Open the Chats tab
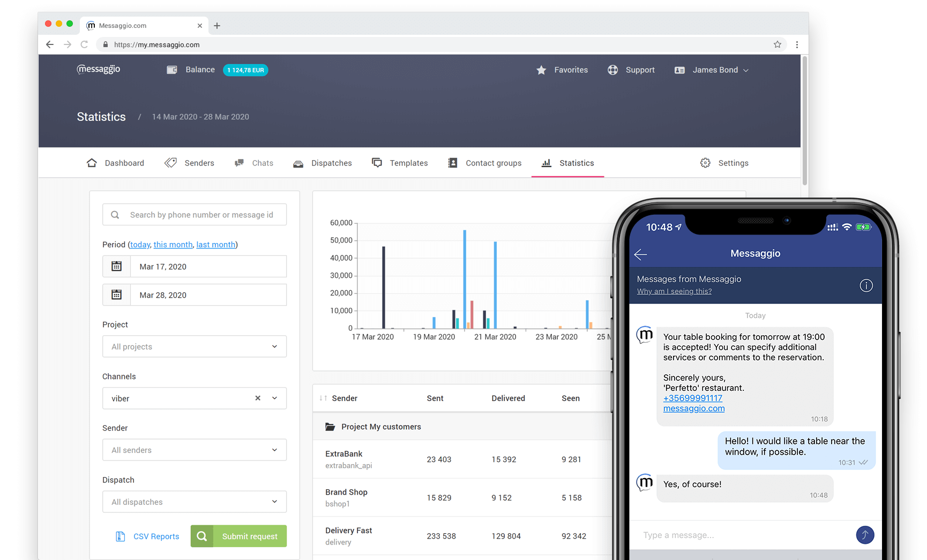Screen dimensions: 927x560 pyautogui.click(x=254, y=163)
